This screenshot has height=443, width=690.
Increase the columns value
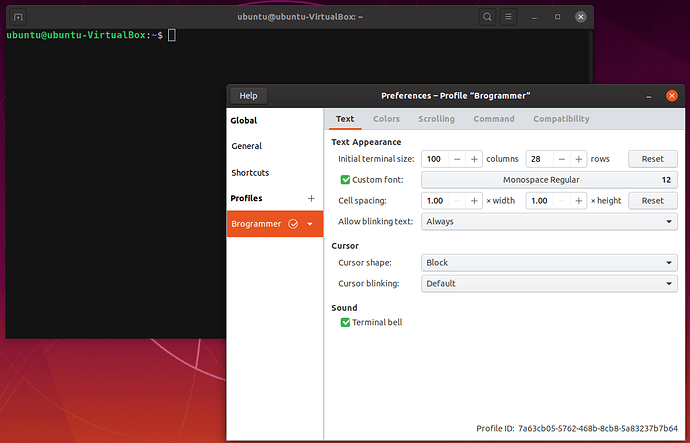[474, 159]
